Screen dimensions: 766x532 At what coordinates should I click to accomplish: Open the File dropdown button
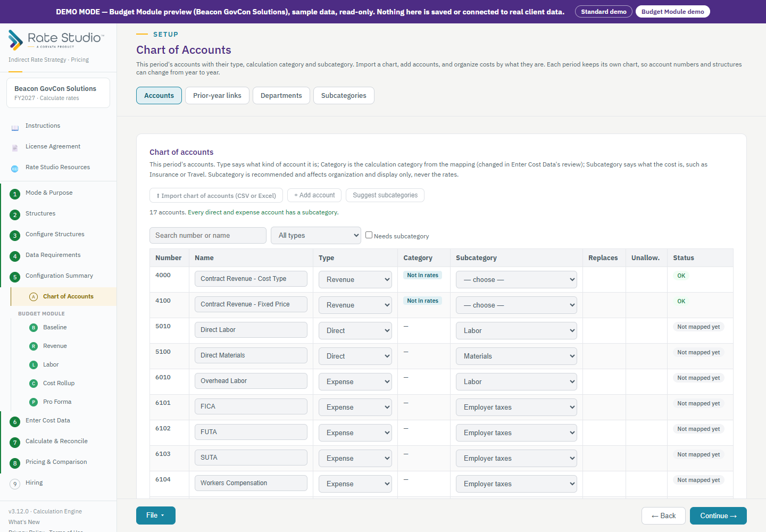[x=156, y=516]
